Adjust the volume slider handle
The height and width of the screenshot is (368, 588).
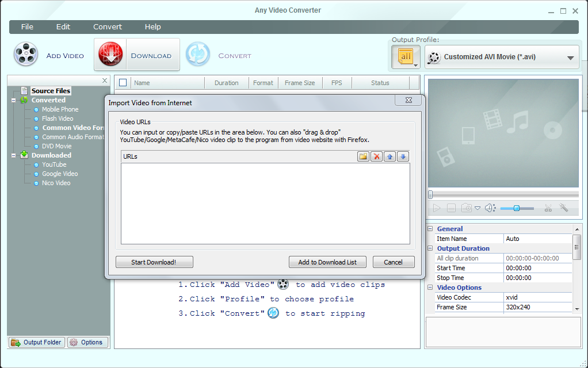(x=517, y=208)
